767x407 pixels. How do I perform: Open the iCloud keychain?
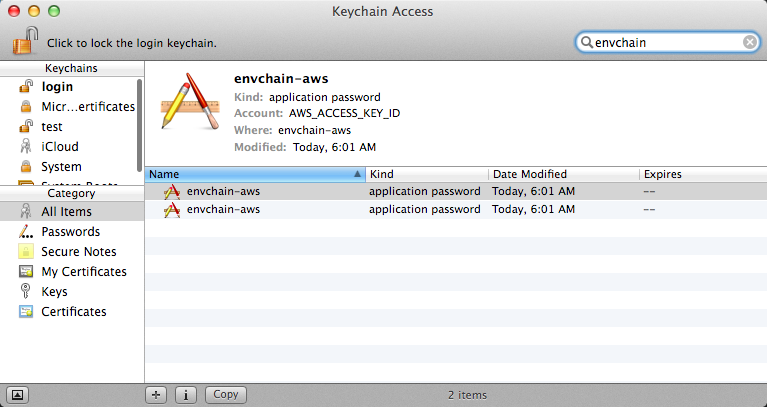click(x=59, y=147)
